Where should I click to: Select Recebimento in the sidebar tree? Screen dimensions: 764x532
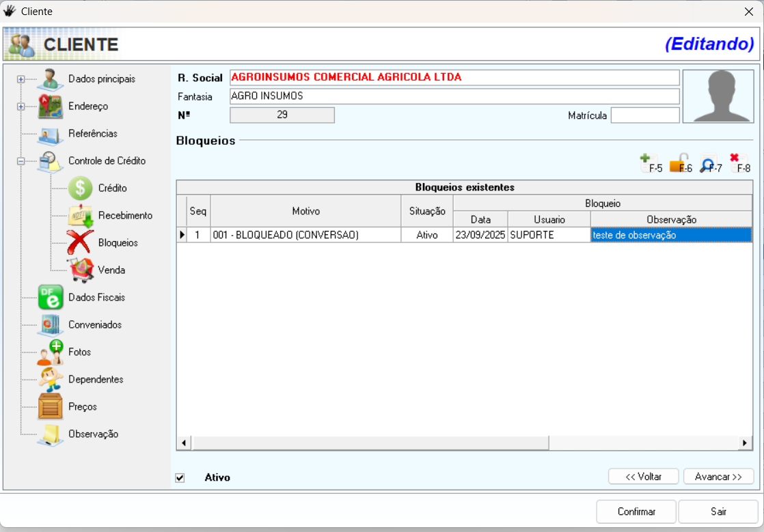[x=125, y=216]
